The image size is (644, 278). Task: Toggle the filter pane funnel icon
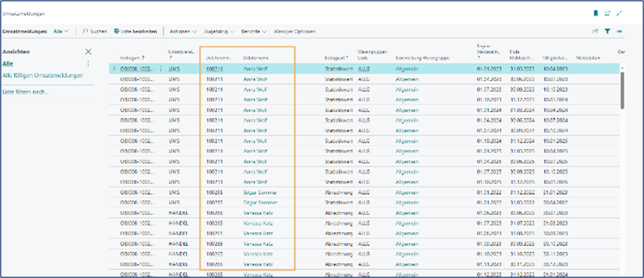click(607, 32)
